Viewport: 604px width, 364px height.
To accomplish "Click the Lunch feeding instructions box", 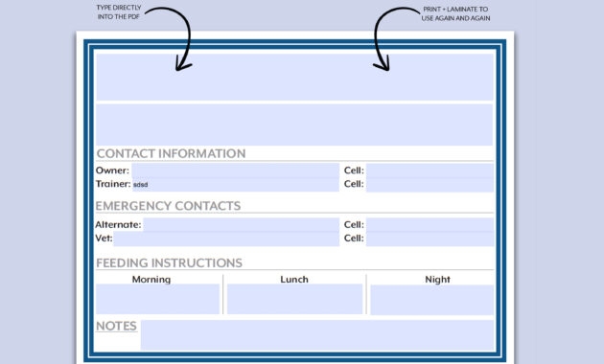I will pos(294,299).
